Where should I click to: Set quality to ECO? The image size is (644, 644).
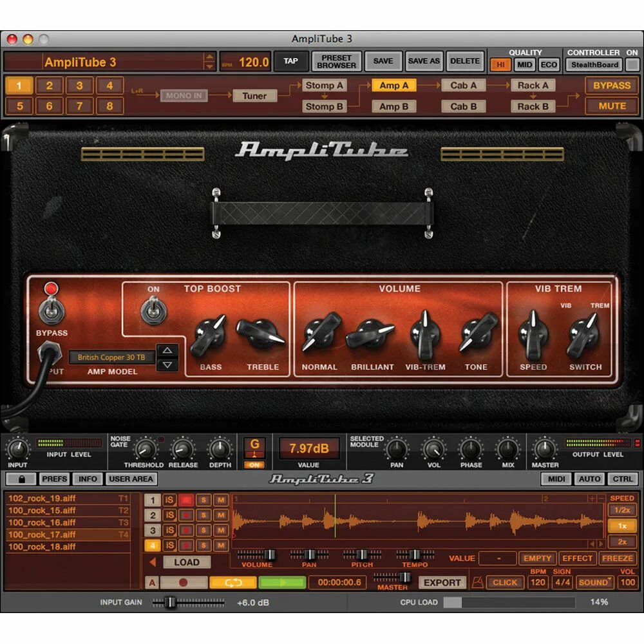tap(549, 64)
